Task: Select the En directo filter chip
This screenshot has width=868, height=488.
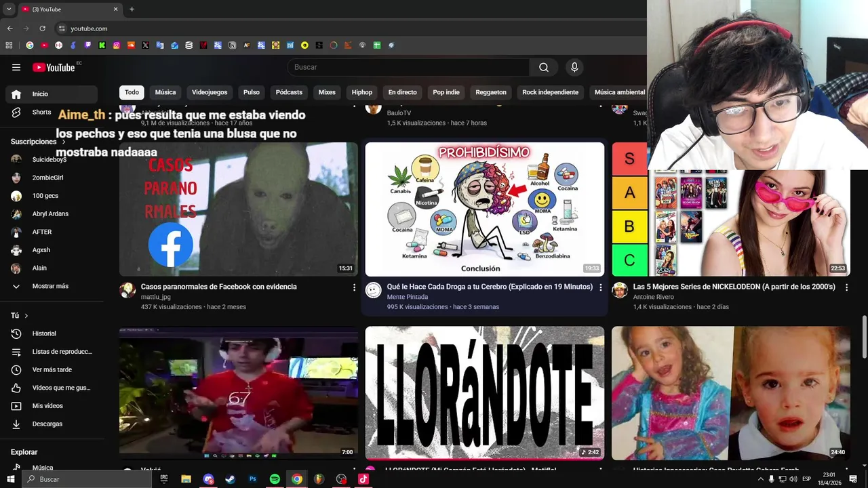Action: pyautogui.click(x=402, y=92)
